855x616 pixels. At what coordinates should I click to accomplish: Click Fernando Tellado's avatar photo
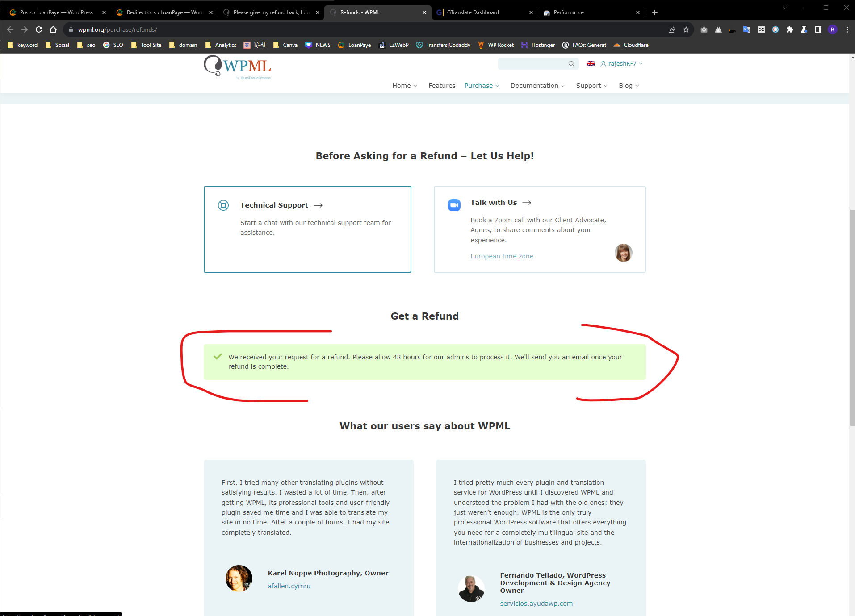point(471,589)
